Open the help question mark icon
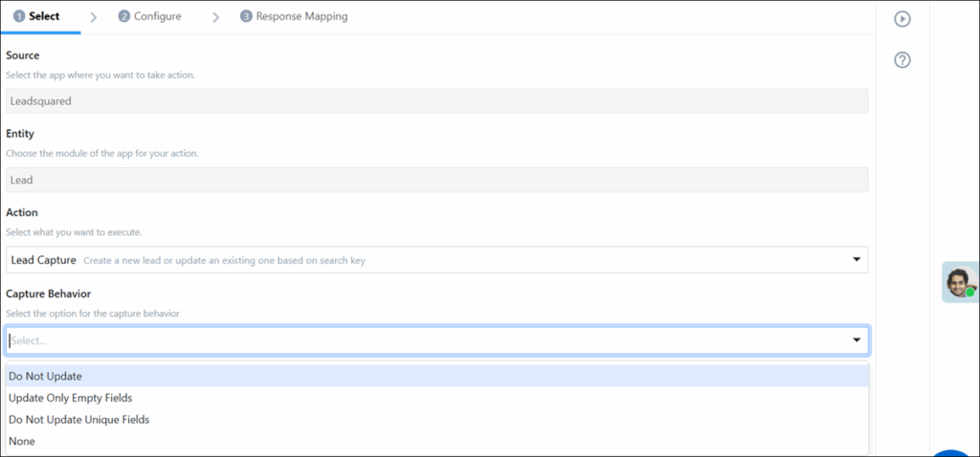 click(x=902, y=60)
